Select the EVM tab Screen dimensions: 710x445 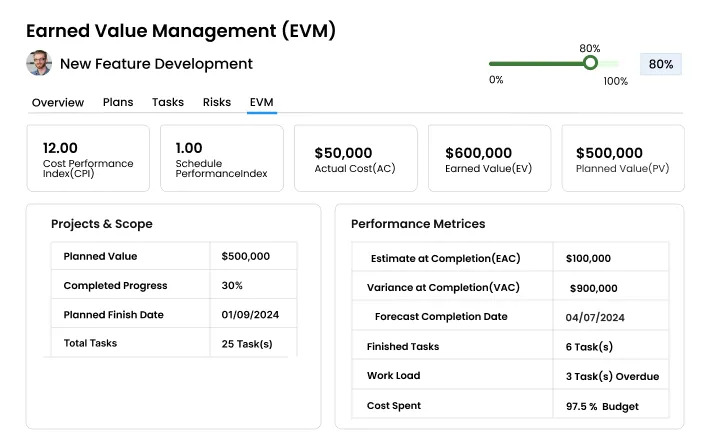(261, 102)
